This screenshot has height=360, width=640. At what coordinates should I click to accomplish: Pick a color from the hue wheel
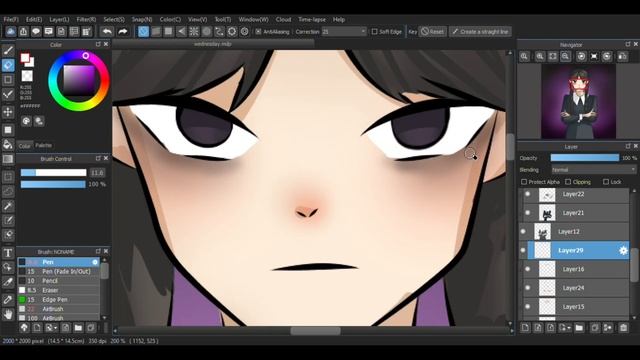point(79,80)
